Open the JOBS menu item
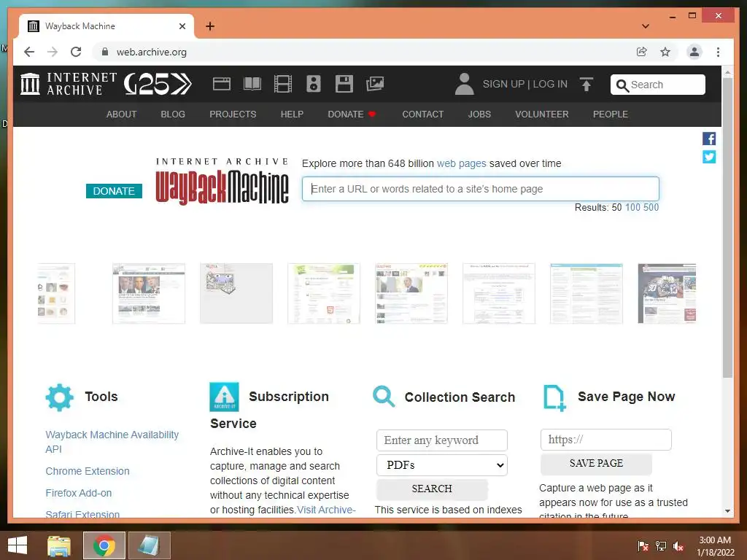 click(479, 114)
